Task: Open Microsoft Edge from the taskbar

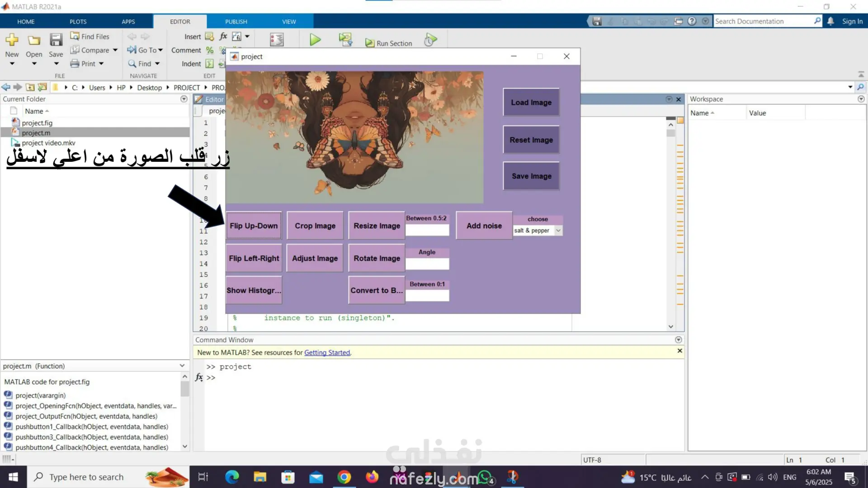Action: point(232,477)
